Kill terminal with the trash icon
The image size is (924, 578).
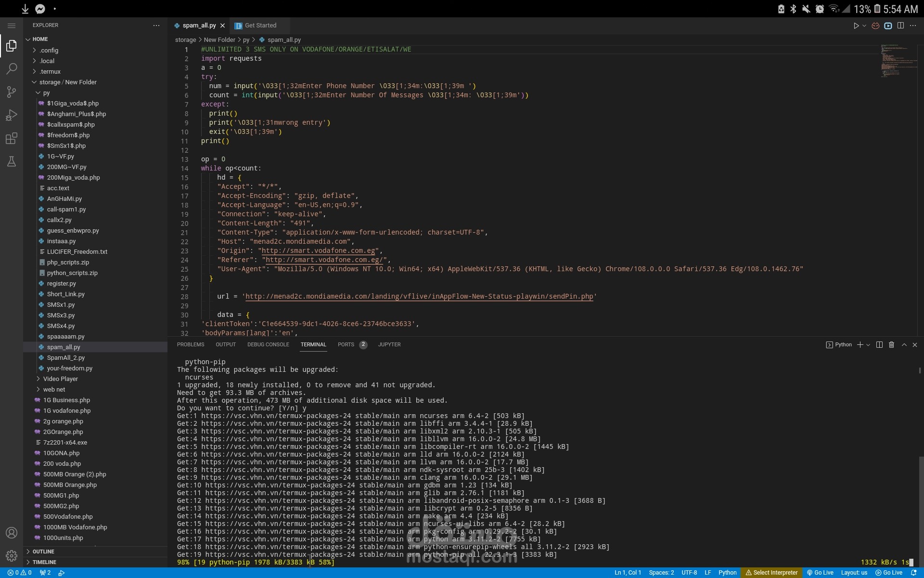click(891, 345)
